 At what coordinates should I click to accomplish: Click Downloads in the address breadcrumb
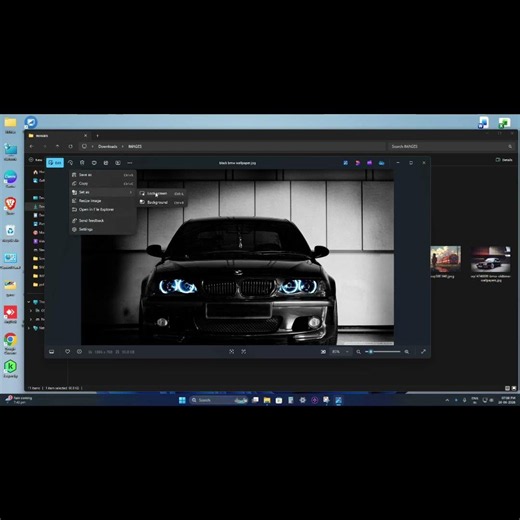(x=107, y=146)
